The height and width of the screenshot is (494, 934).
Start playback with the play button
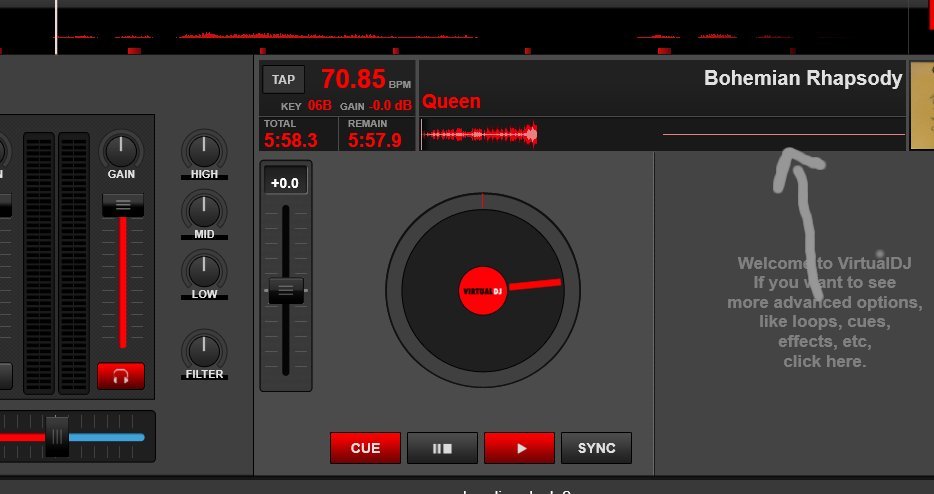pyautogui.click(x=519, y=448)
